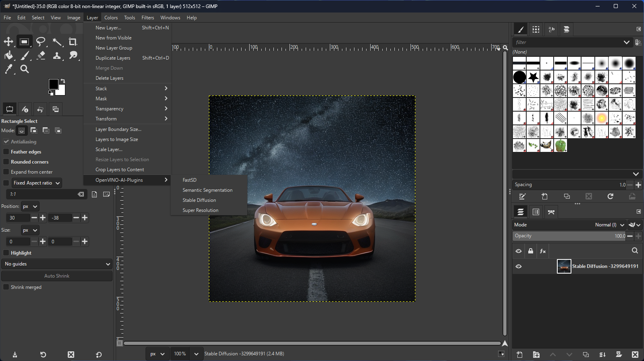644x361 pixels.
Task: Swap foreground and background colors
Action: click(x=63, y=81)
